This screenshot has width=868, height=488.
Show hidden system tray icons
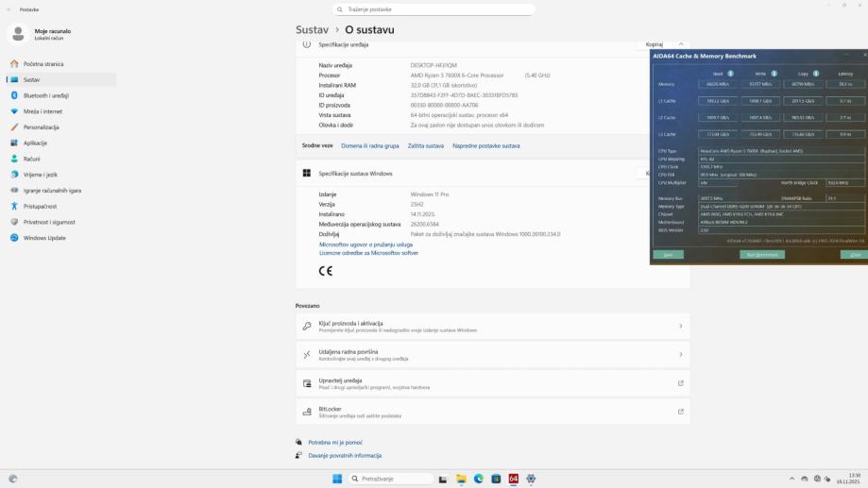(x=791, y=479)
